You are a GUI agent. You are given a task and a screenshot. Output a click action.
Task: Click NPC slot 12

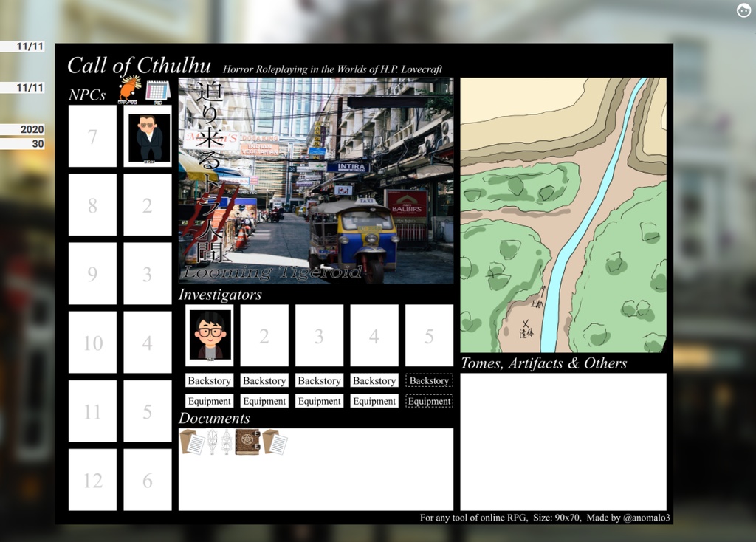(92, 480)
